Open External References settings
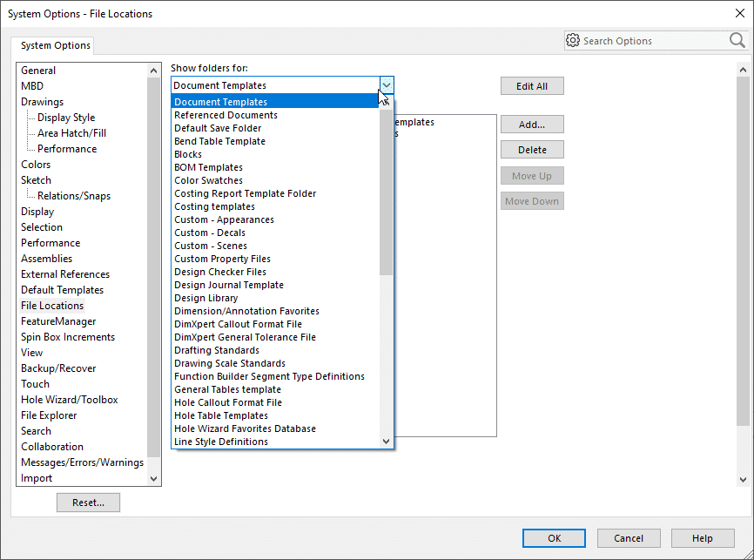Viewport: 754px width, 560px height. (65, 274)
